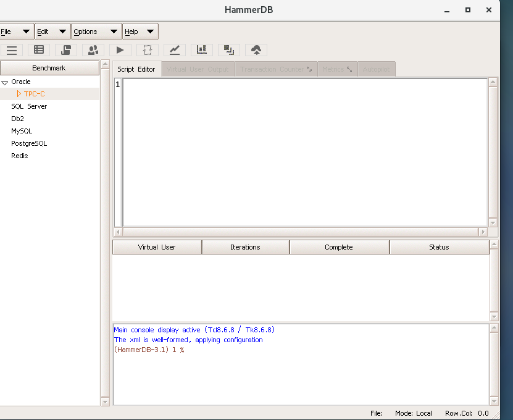Image resolution: width=513 pixels, height=420 pixels.
Task: Click the Iterations column header
Action: pyautogui.click(x=245, y=247)
